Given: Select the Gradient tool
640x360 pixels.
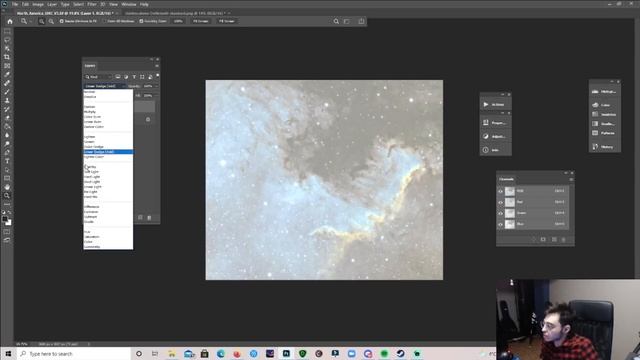Looking at the screenshot, I should [7, 127].
